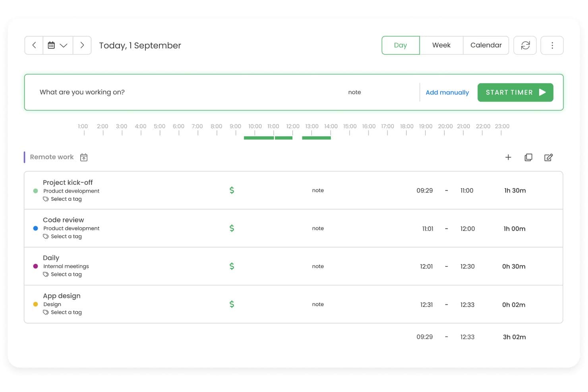Click the 13:00 marker on the timeline
588x392 pixels.
pos(312,126)
